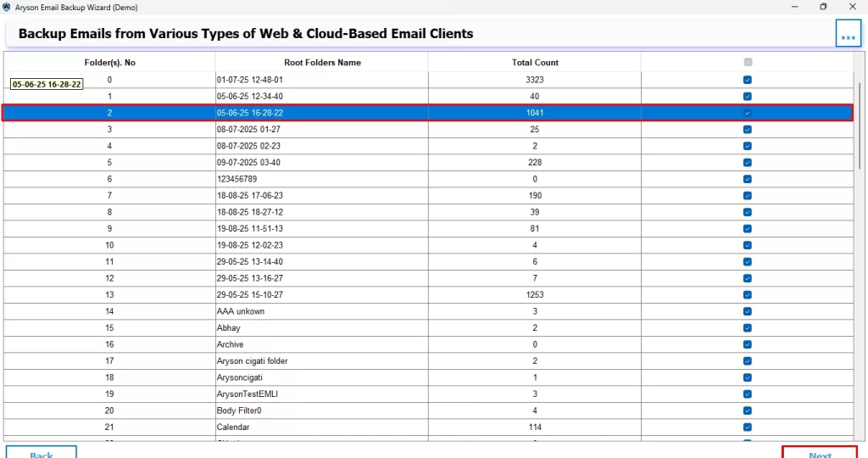Toggle the select-all checkbox in the header
Image resolution: width=868 pixels, height=458 pixels.
pos(747,62)
